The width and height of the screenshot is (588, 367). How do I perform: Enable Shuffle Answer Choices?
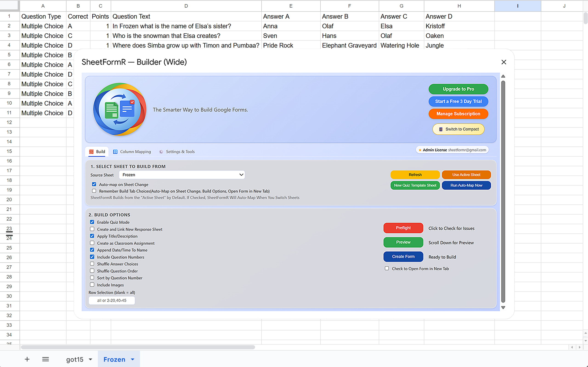pos(92,264)
